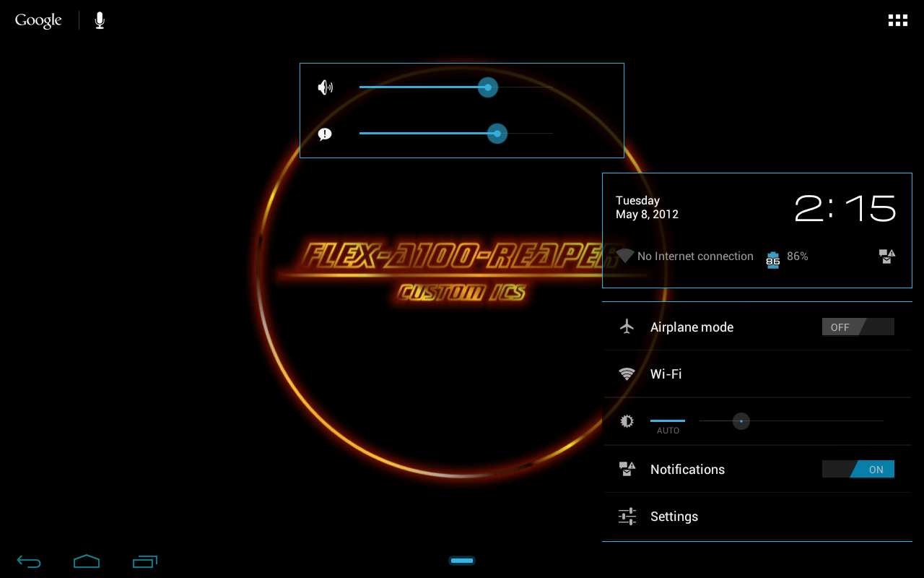Screen dimensions: 924x578
Task: Tap the No Internet connection status
Action: pos(694,256)
